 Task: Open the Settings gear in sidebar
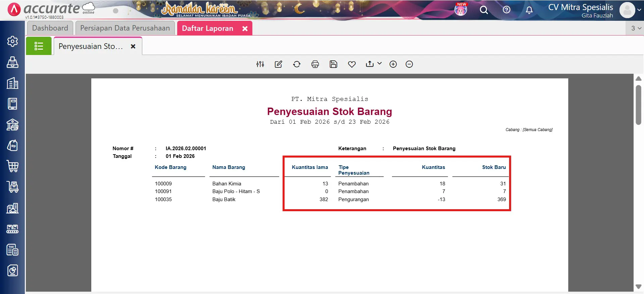pyautogui.click(x=12, y=41)
